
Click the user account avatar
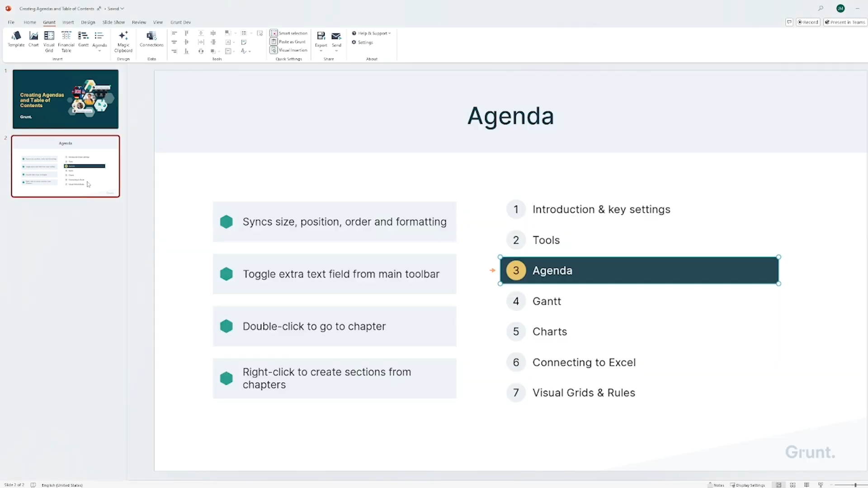[x=840, y=9]
